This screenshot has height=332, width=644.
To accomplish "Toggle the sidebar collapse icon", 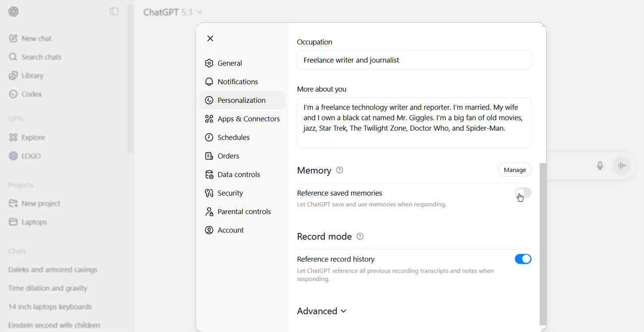I will 114,11.
